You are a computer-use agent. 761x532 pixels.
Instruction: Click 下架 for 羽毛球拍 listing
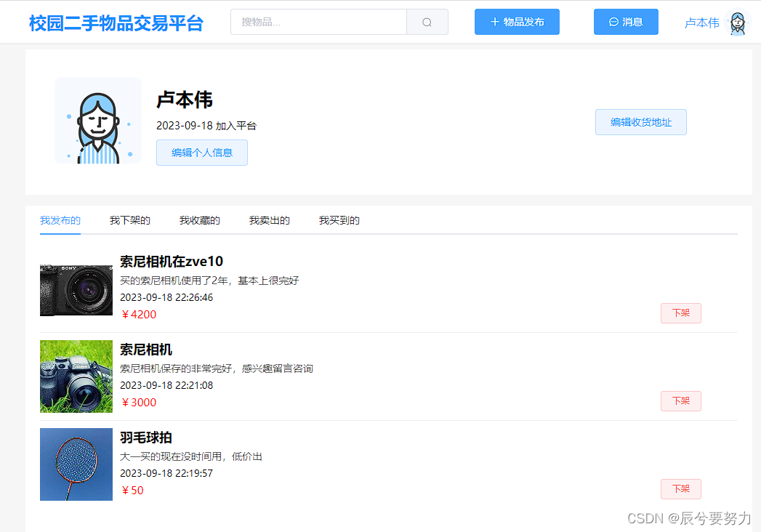681,489
